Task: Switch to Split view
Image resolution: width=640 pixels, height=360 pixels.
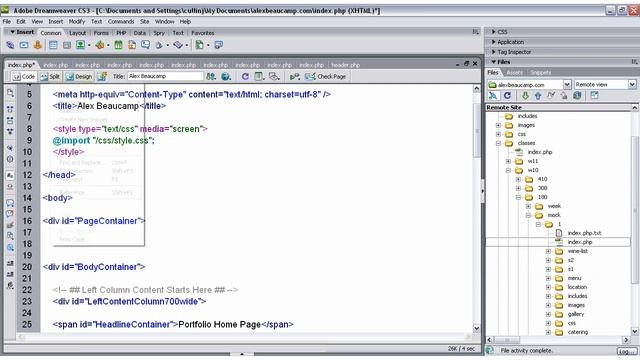Action: [50, 76]
